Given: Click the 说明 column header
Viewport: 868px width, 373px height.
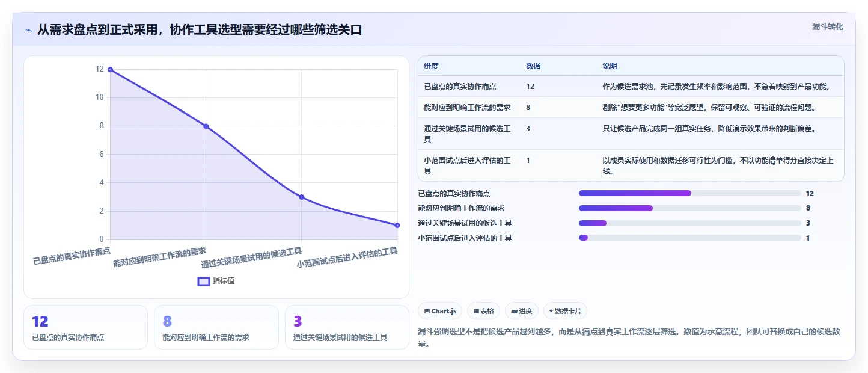Looking at the screenshot, I should coord(610,66).
